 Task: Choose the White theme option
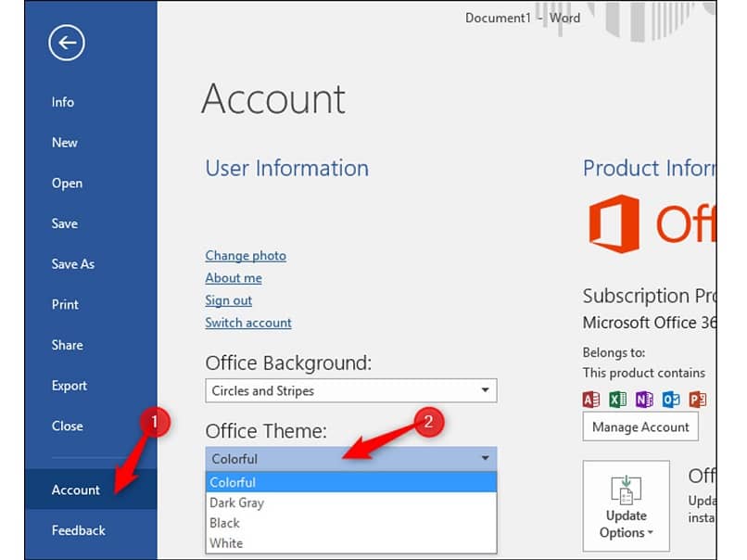pos(351,543)
